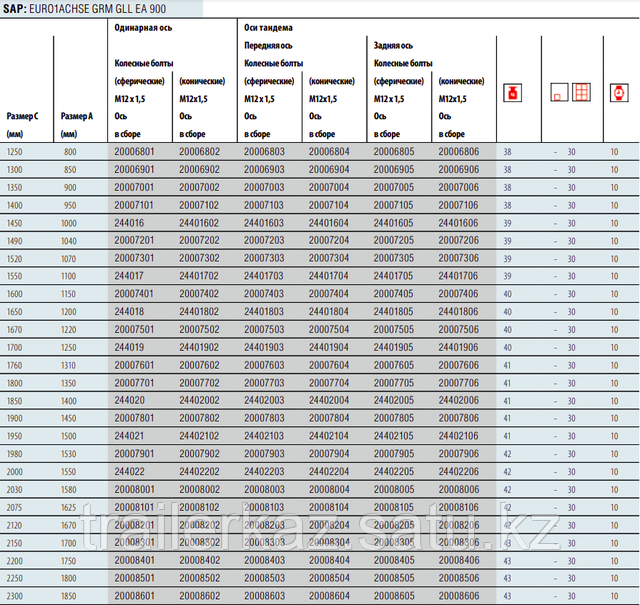Select part number 20006802
The height and width of the screenshot is (605, 640).
(199, 152)
